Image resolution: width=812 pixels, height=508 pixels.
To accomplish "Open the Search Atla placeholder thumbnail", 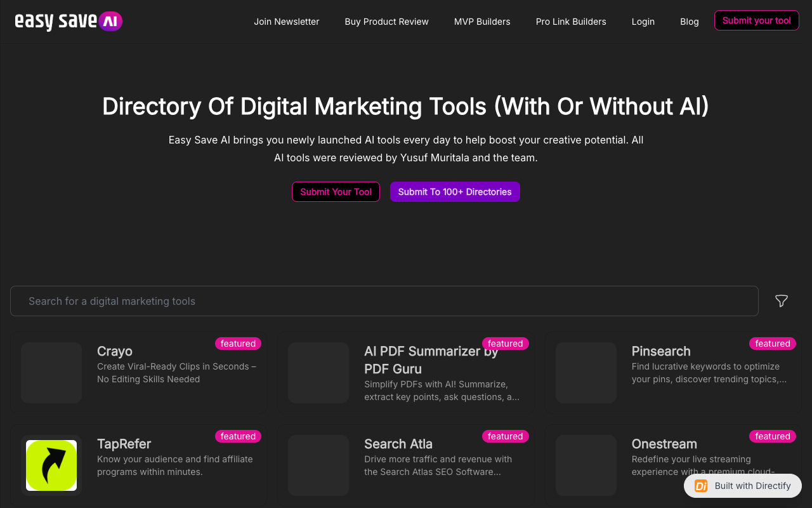I will coord(318,465).
